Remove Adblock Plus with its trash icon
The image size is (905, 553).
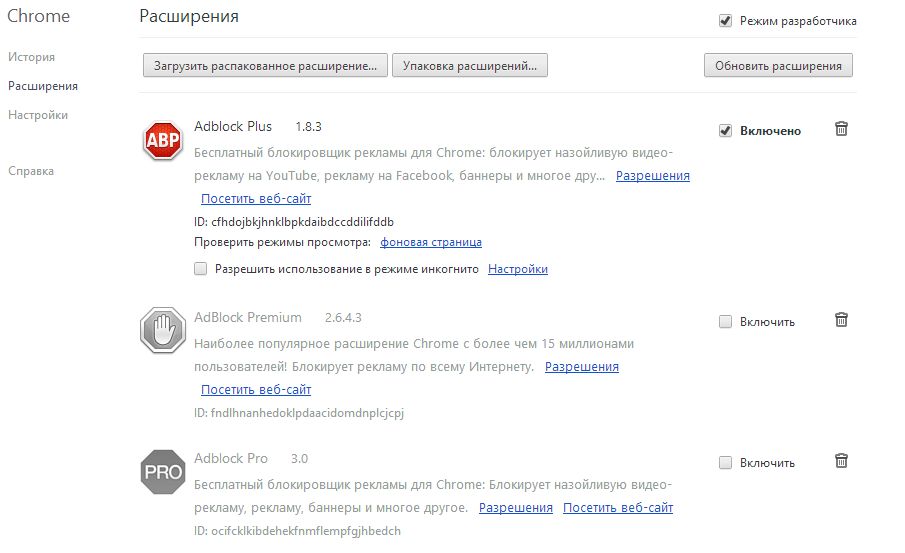(x=841, y=128)
